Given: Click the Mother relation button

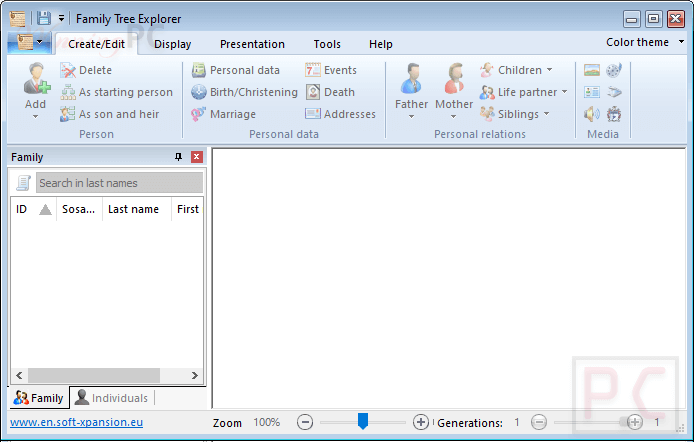Looking at the screenshot, I should pos(454,91).
